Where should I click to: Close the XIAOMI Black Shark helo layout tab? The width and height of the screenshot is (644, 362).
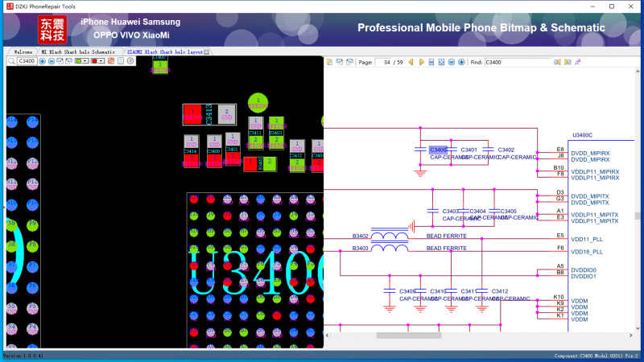coord(206,51)
